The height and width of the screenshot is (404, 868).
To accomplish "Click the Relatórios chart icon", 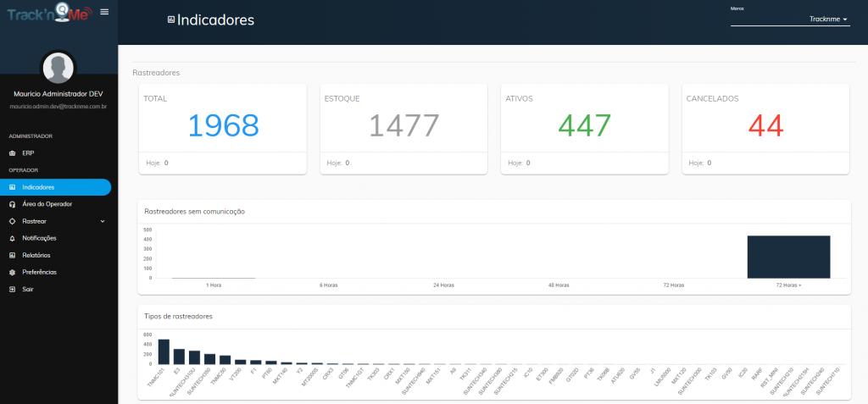I will (x=12, y=256).
